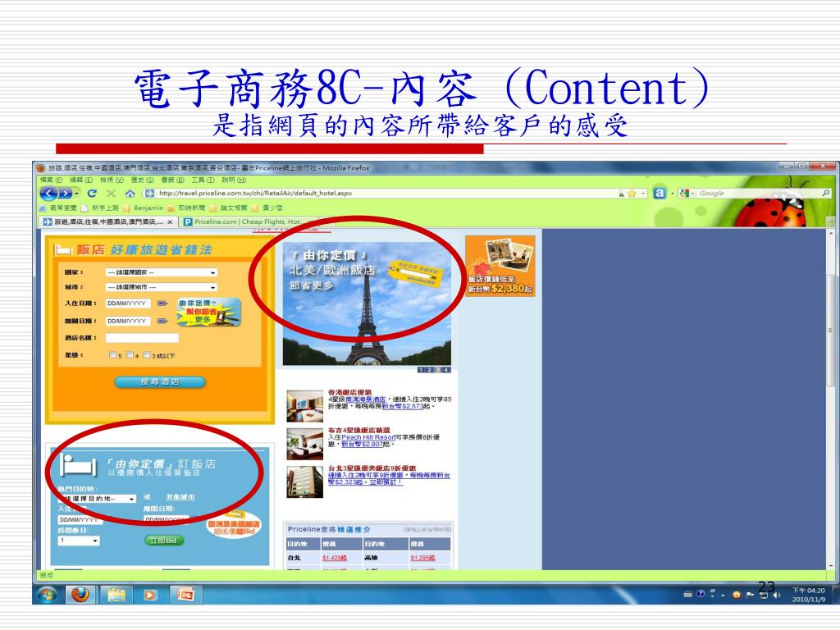This screenshot has height=630, width=840.
Task: Go to slide 4 of the banner pager
Action: coord(446,370)
